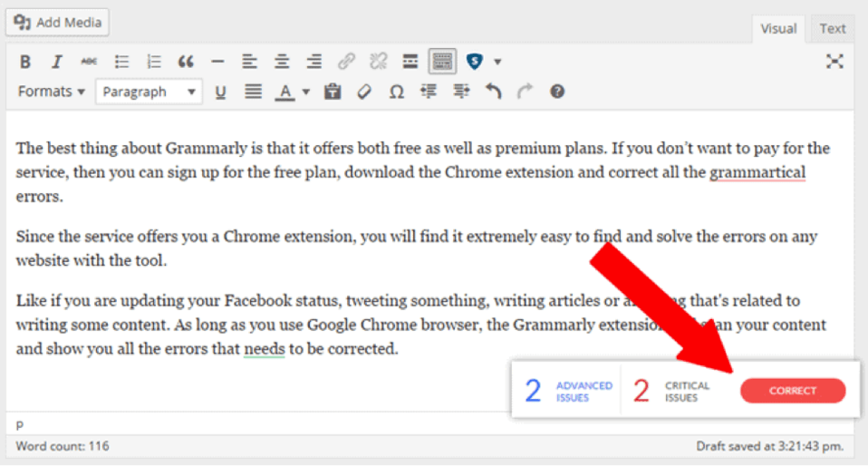Click inside the "Since the service" paragraph

[x=416, y=248]
